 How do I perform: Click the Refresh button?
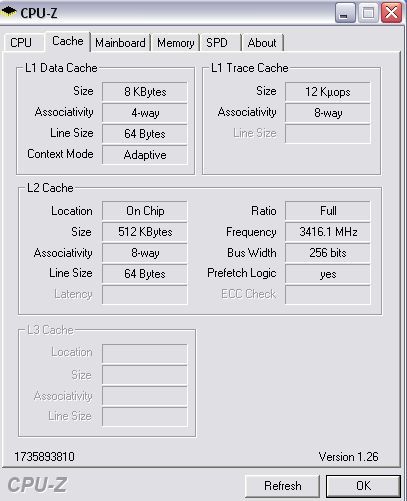coord(282,486)
